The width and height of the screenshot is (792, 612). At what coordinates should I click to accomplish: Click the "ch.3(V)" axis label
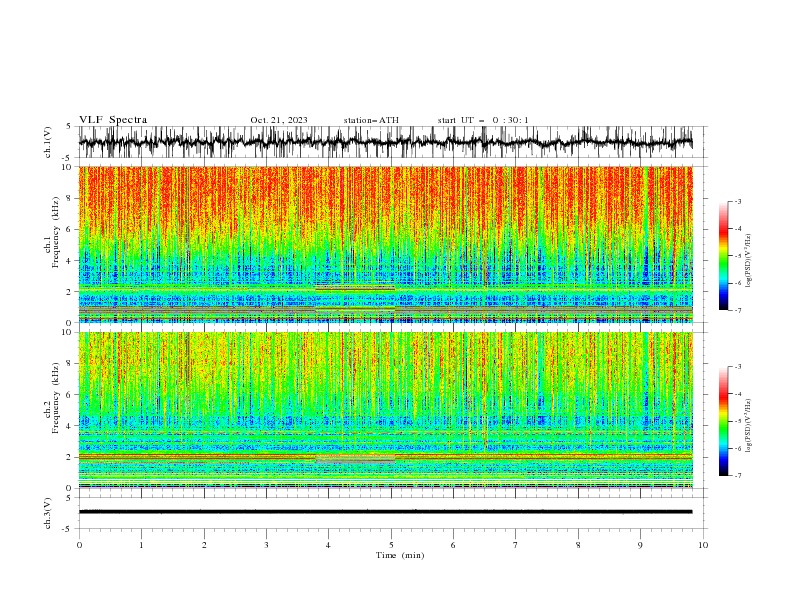(x=48, y=513)
